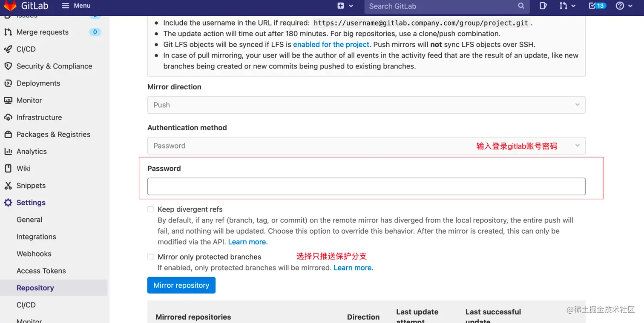Click the Settings gear icon
The image size is (644, 323).
point(8,203)
